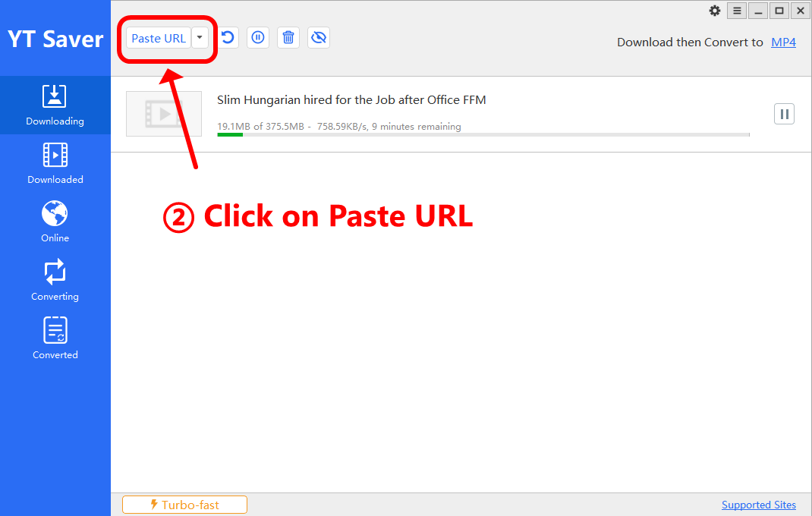
Task: Open the Supported Sites link
Action: click(759, 505)
